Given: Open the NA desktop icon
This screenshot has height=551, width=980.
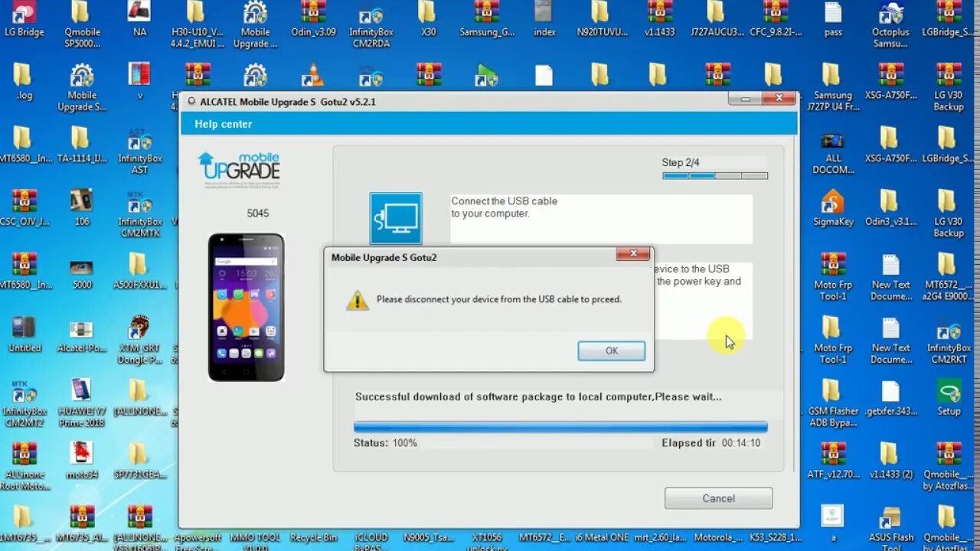Looking at the screenshot, I should [139, 20].
